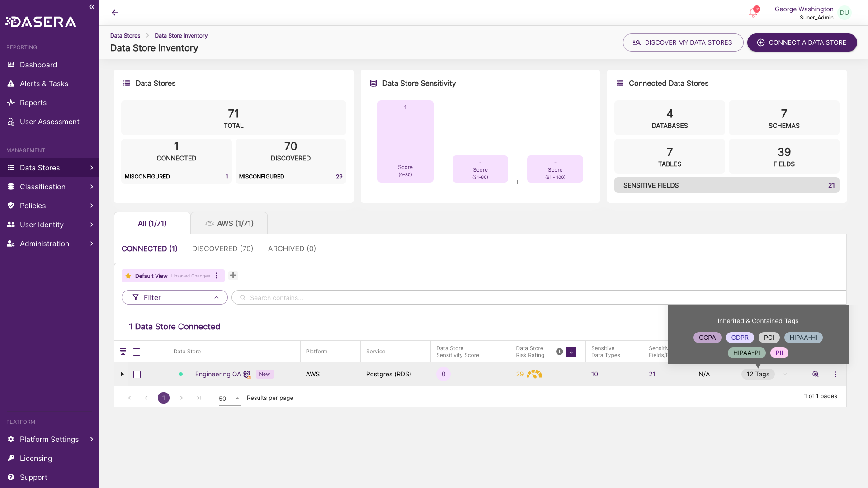Open the Filter dropdown
The width and height of the screenshot is (868, 488).
(x=175, y=297)
